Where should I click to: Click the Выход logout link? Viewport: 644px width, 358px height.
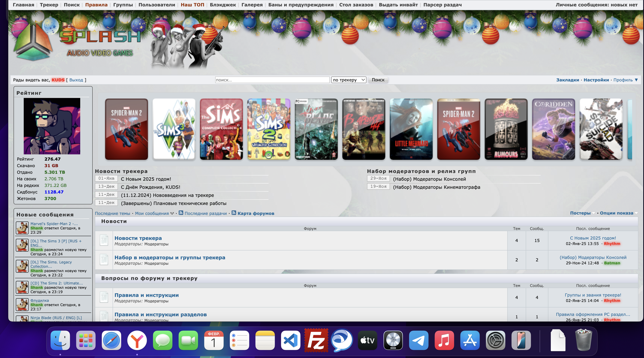pos(76,80)
